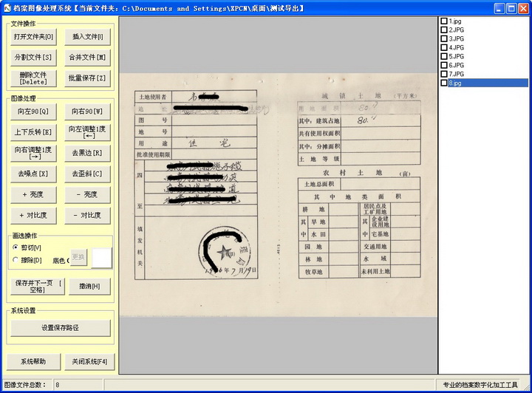Select file name 6.JPG in list
532x393 pixels.
pos(457,65)
